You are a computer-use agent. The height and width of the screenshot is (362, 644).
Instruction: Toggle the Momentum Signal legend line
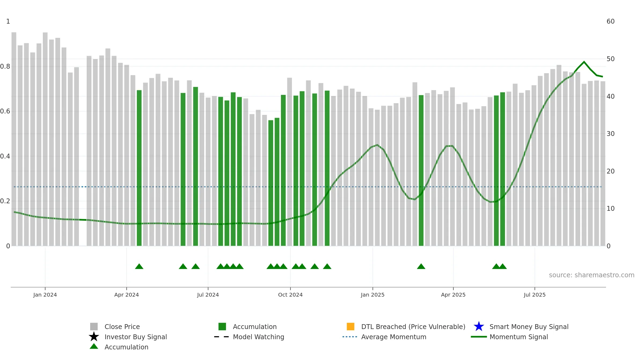click(x=479, y=337)
